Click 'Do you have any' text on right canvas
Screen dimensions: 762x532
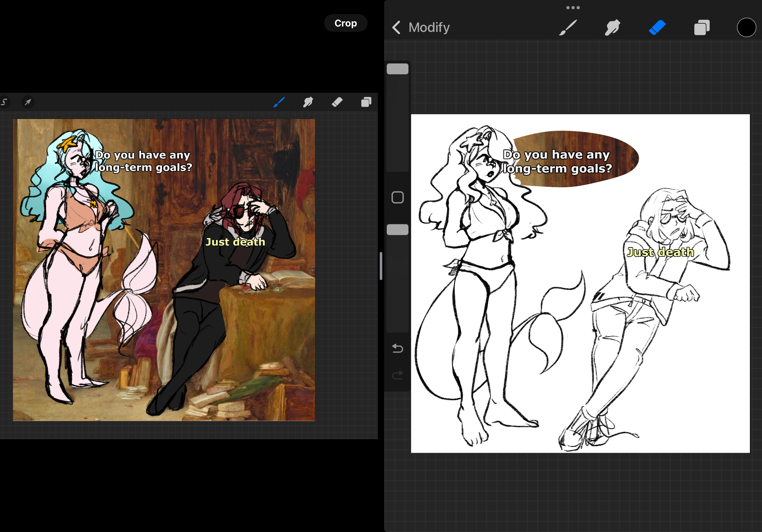[557, 155]
